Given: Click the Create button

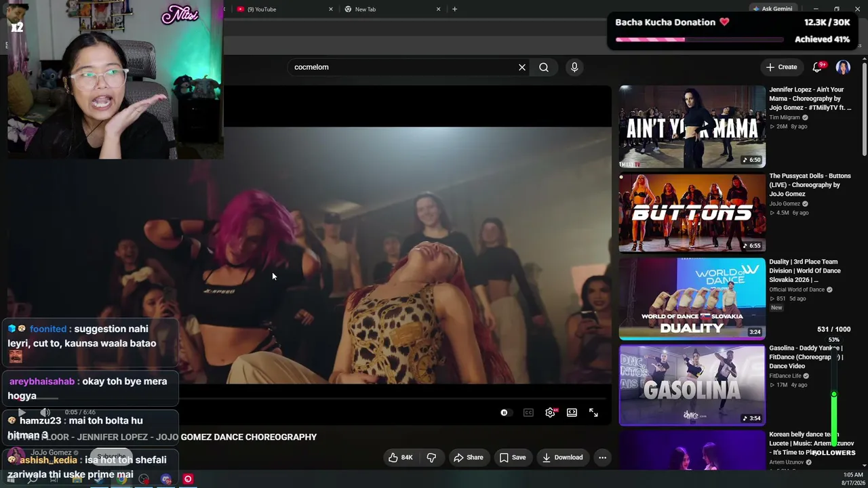Looking at the screenshot, I should coord(781,67).
